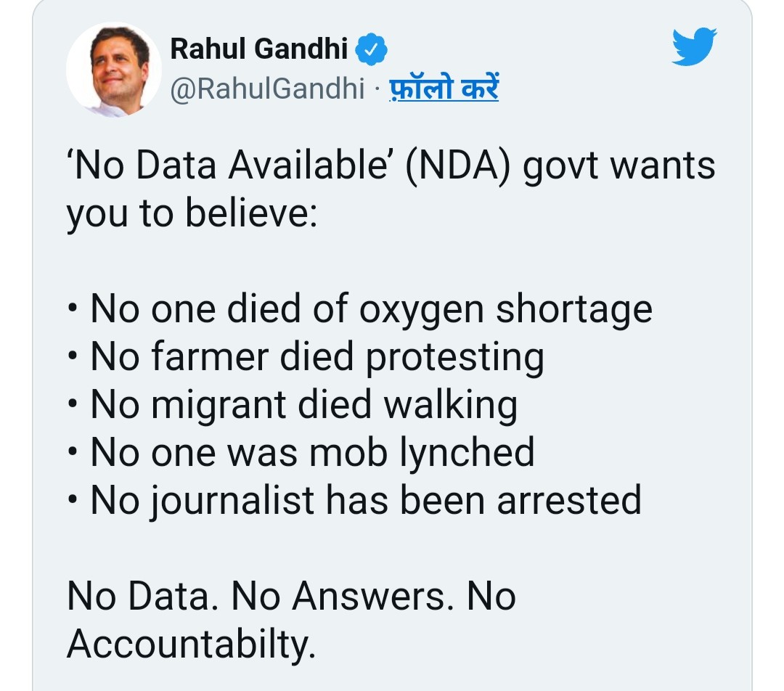Image resolution: width=784 pixels, height=691 pixels.
Task: Click the @RahulGandhi handle
Action: [x=267, y=89]
